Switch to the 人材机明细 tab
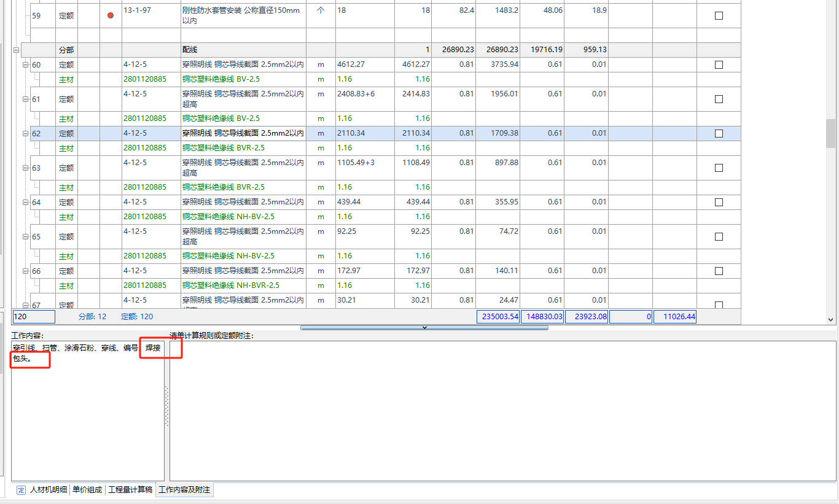Image resolution: width=839 pixels, height=504 pixels. click(49, 490)
